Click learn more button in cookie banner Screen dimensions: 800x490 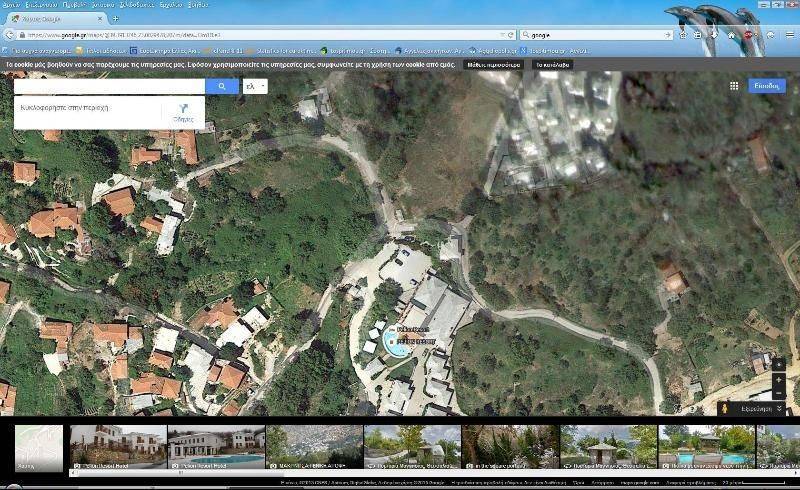493,63
